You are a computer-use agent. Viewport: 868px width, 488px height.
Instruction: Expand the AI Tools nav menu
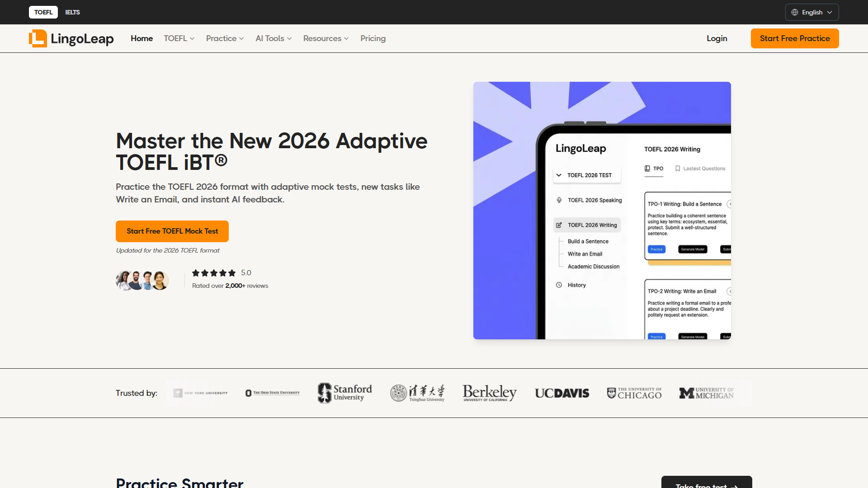pos(274,38)
